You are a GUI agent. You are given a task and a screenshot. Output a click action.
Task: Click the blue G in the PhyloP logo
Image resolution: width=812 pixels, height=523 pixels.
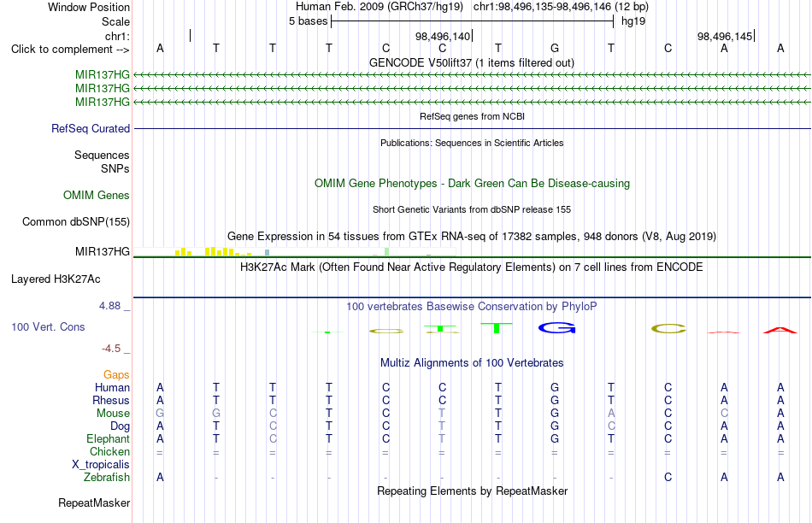[556, 328]
